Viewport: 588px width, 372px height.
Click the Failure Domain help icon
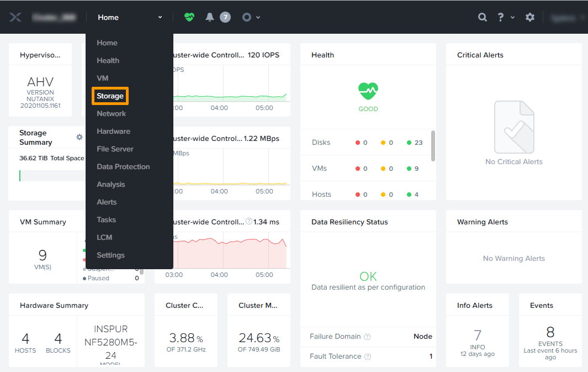coord(367,337)
